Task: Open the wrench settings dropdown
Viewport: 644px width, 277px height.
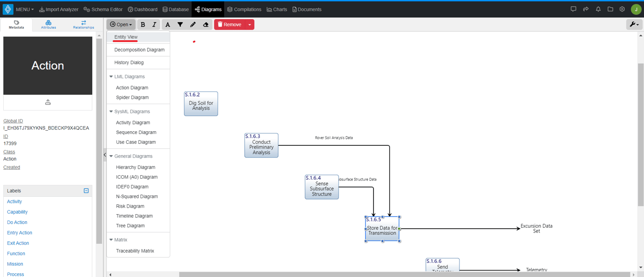Action: pyautogui.click(x=634, y=24)
